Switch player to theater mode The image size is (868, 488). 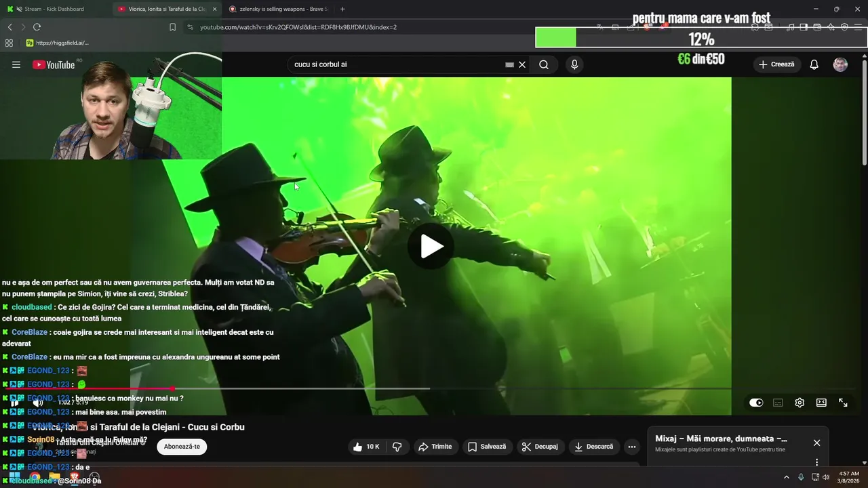coord(821,403)
